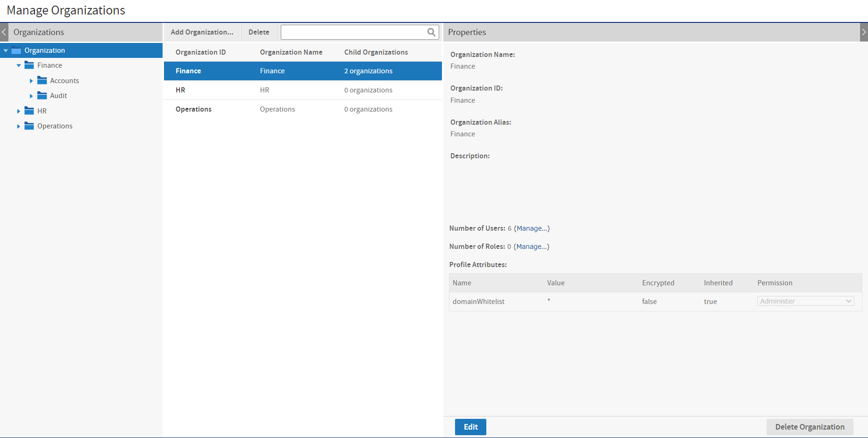Select the Organization root tree label
868x438 pixels.
(x=45, y=50)
